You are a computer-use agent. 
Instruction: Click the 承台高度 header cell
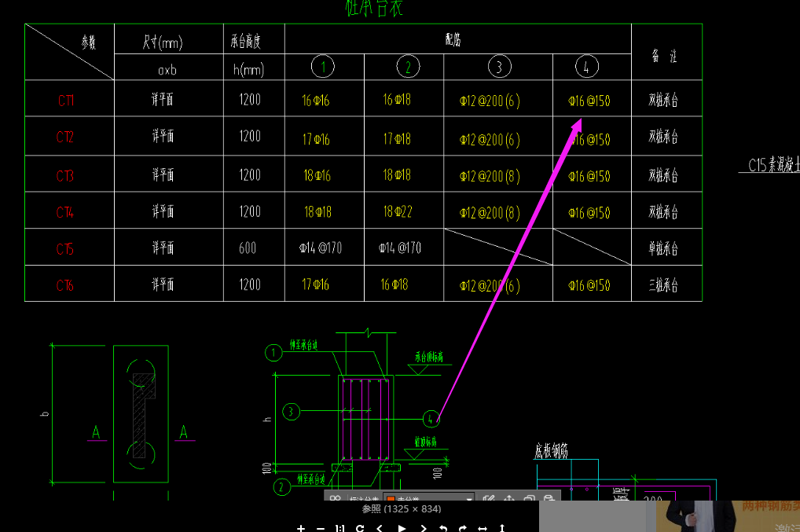[x=246, y=41]
